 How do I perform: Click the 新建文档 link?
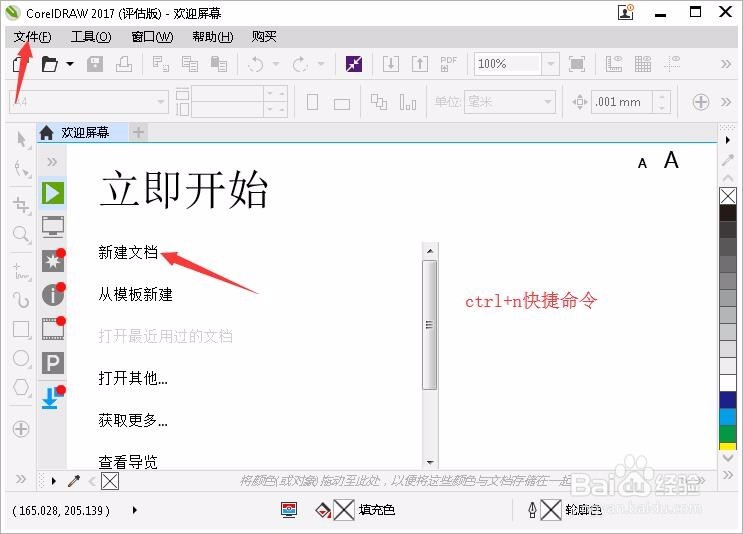click(128, 252)
